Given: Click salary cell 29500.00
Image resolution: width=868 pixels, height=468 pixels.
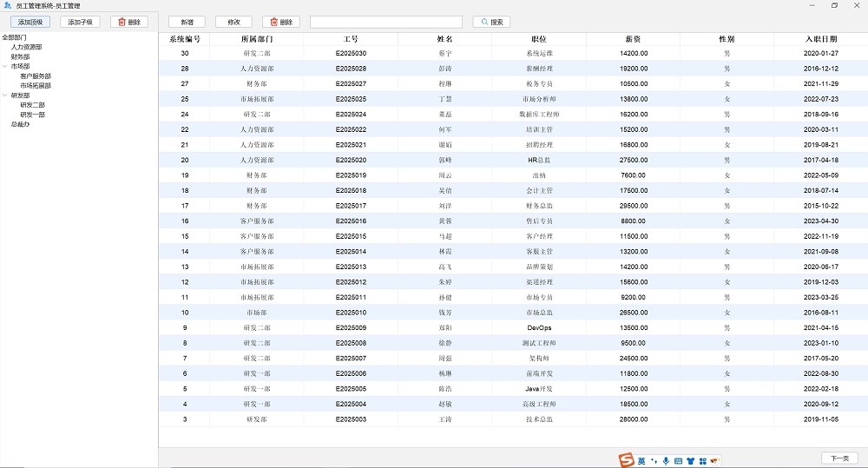Looking at the screenshot, I should coord(634,206).
